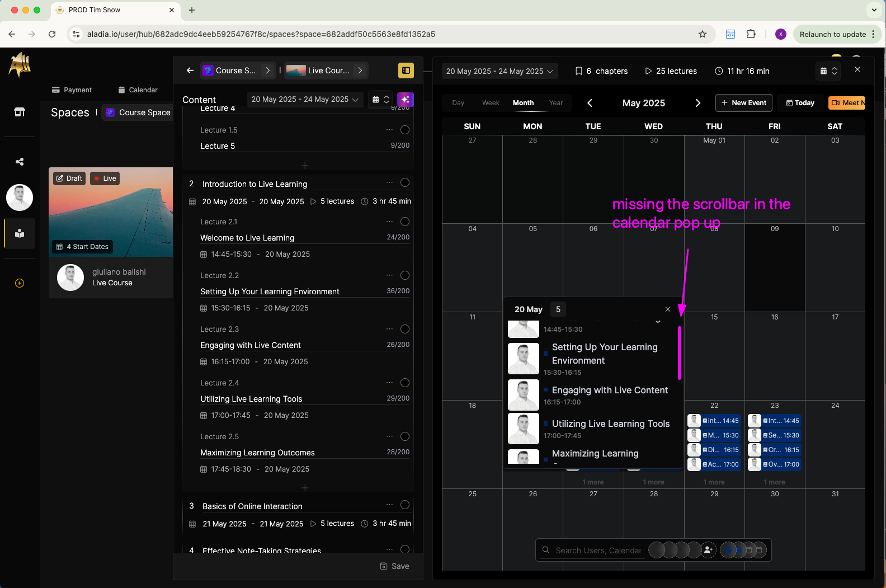This screenshot has height=588, width=886.
Task: Toggle the Lecture 2.3 circle
Action: click(x=405, y=329)
